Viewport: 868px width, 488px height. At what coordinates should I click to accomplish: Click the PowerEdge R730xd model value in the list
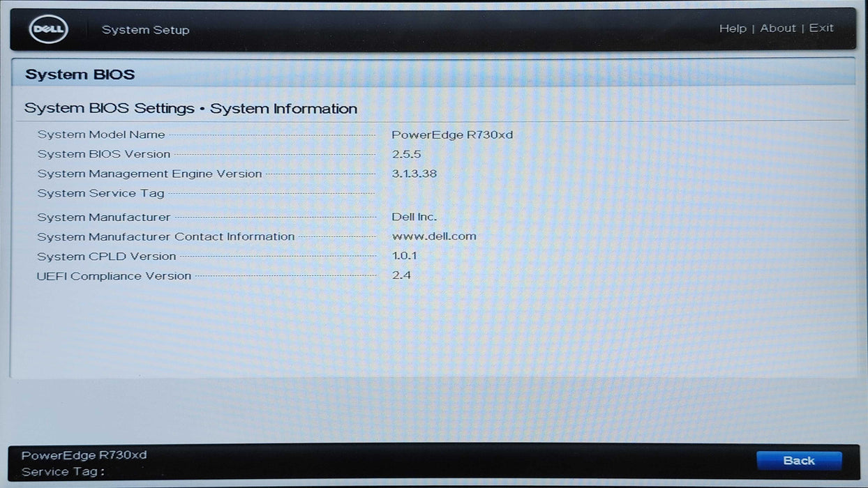click(x=452, y=135)
